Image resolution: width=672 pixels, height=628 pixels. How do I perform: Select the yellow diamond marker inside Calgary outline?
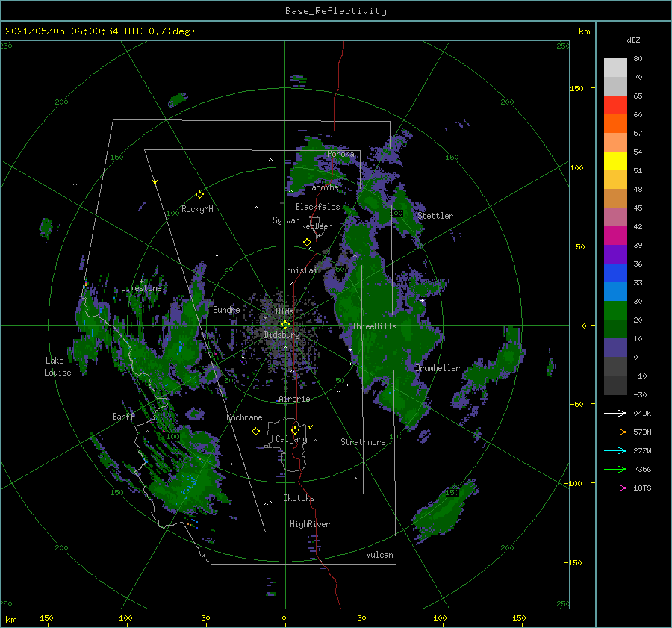(x=295, y=430)
